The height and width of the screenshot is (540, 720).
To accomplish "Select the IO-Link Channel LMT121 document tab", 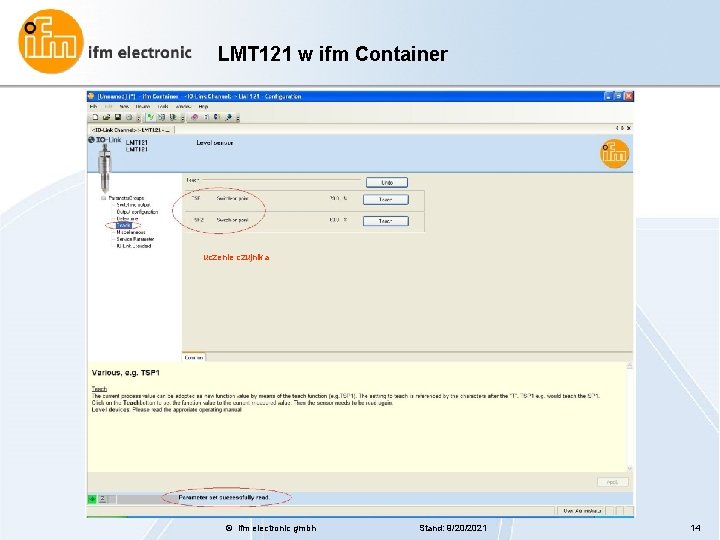I will [x=131, y=130].
